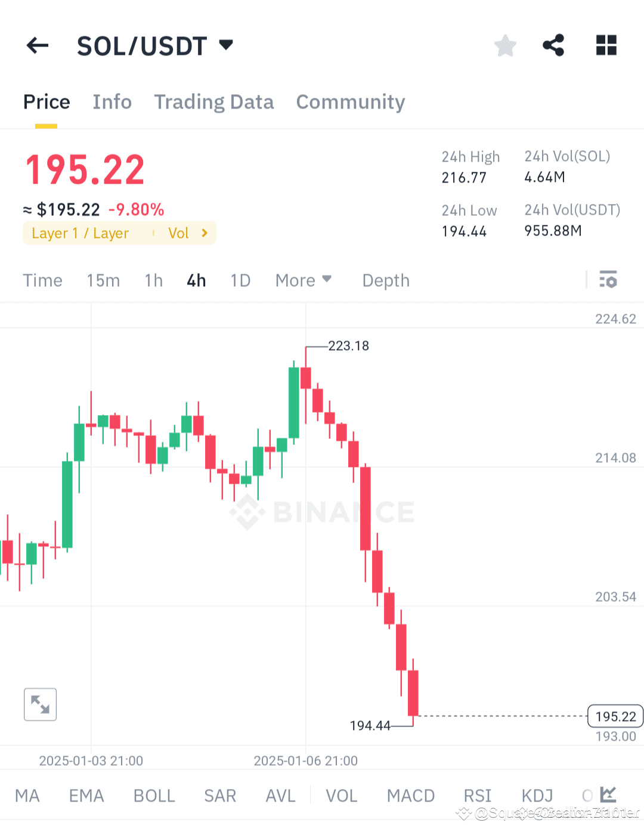Open the grid layout icon top right
Viewport: 644px width, 826px height.
606,45
